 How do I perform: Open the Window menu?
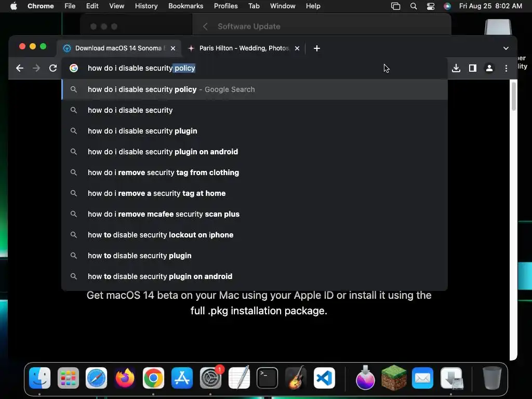pyautogui.click(x=283, y=6)
